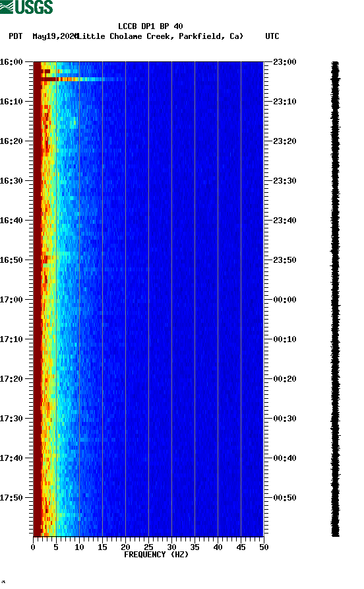364x589 pixels.
Task: Click the 40 Hz frequency axis label
Action: (218, 547)
